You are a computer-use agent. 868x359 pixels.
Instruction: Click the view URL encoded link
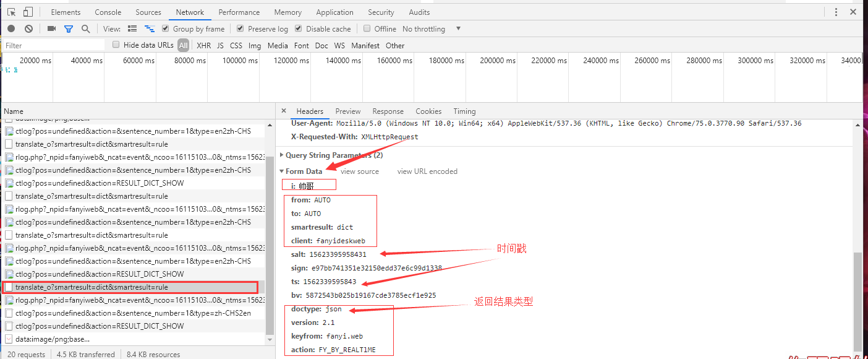pos(427,171)
